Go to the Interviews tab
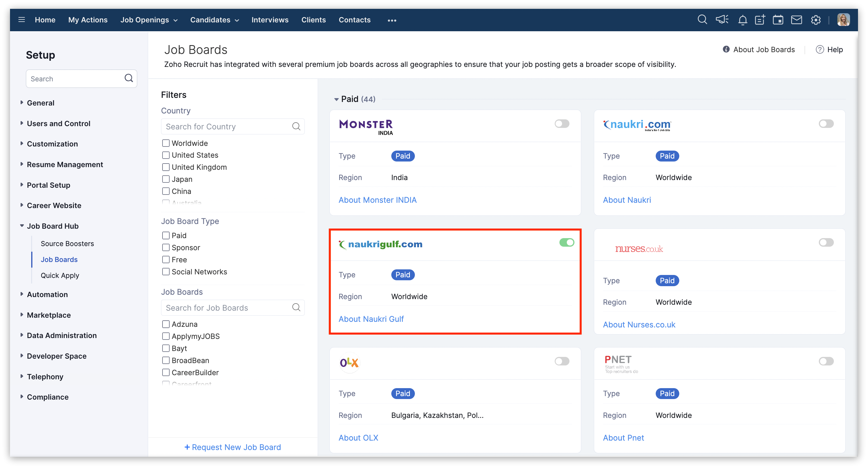The width and height of the screenshot is (868, 468). [x=270, y=20]
